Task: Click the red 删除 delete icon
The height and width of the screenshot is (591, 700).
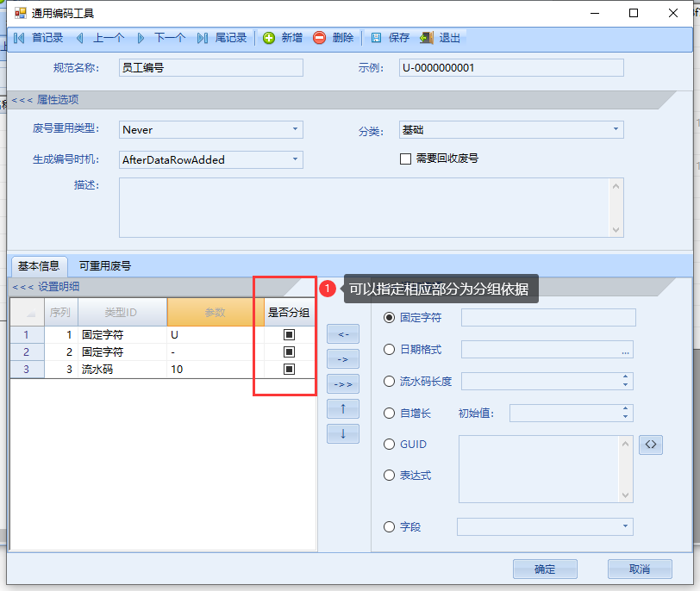Action: (319, 38)
